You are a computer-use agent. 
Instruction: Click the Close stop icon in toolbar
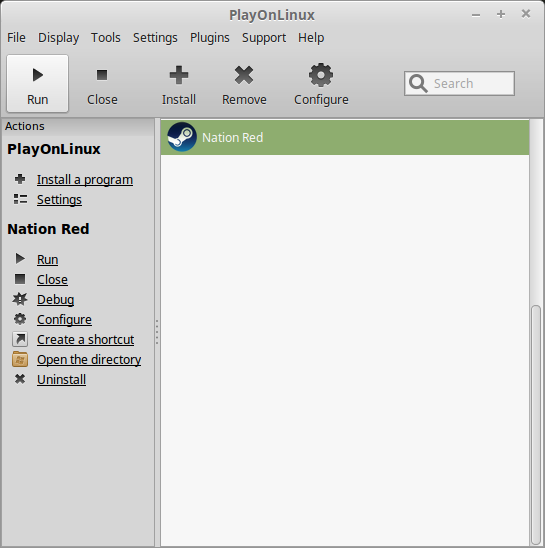tap(102, 75)
